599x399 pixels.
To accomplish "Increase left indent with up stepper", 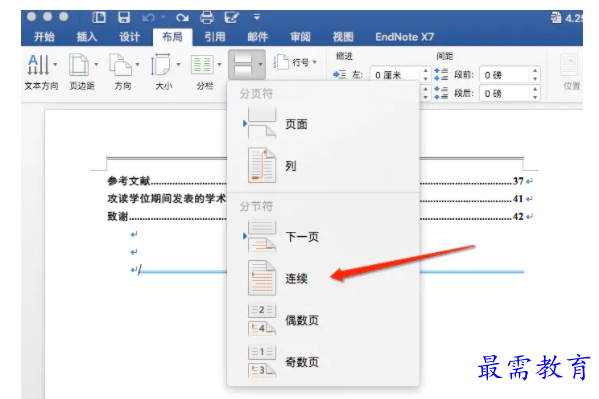I will point(425,71).
